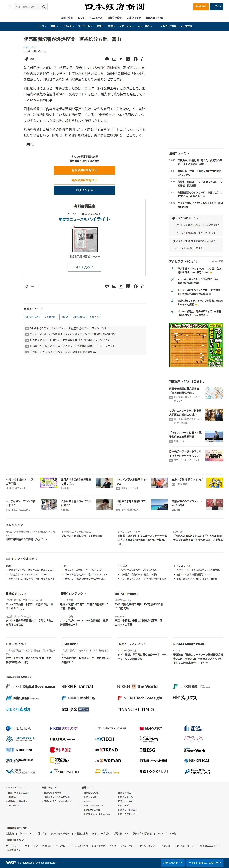Click サイトに関するご意見ご要望 footer button
229x868 pixels.
(x=205, y=863)
